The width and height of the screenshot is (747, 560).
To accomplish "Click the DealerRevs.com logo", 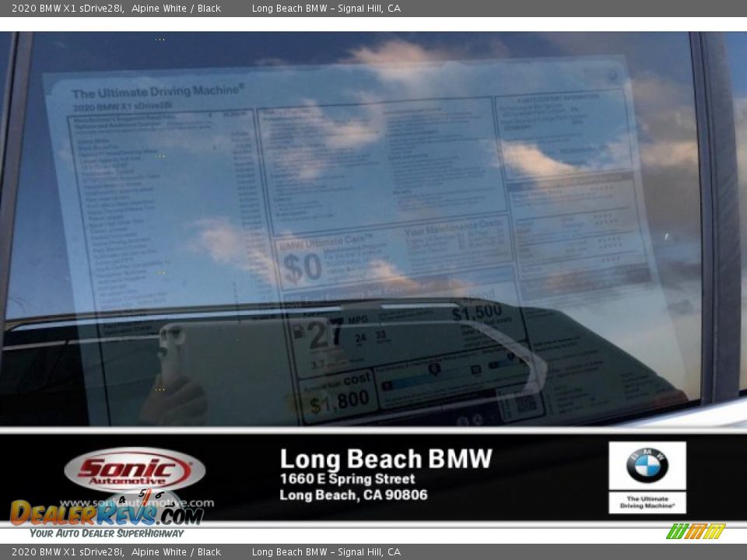I will pos(105,516).
